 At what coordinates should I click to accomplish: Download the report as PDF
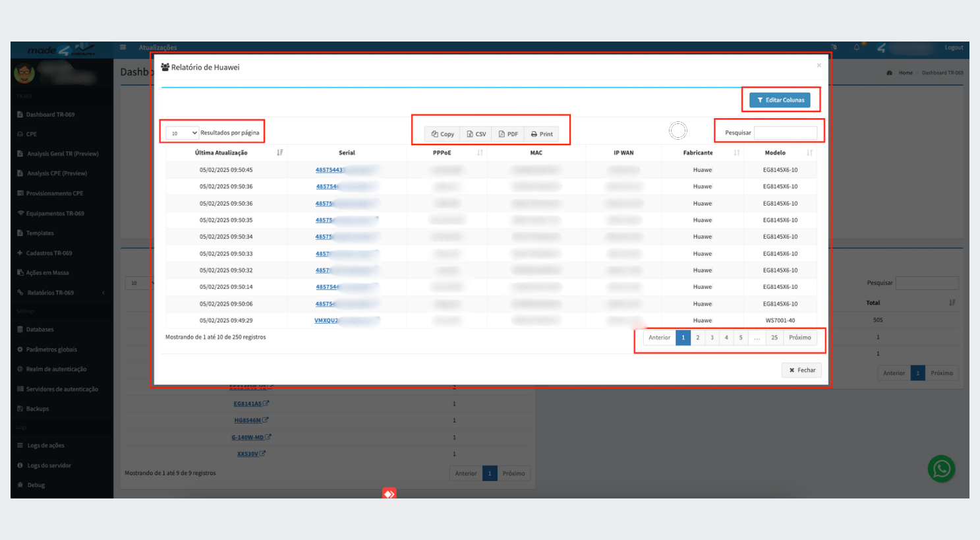click(x=508, y=134)
